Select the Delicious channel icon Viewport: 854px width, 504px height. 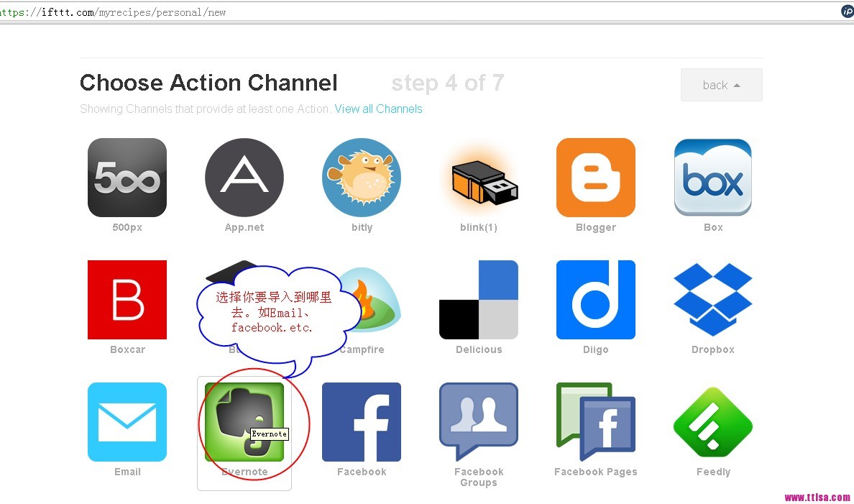(x=479, y=300)
